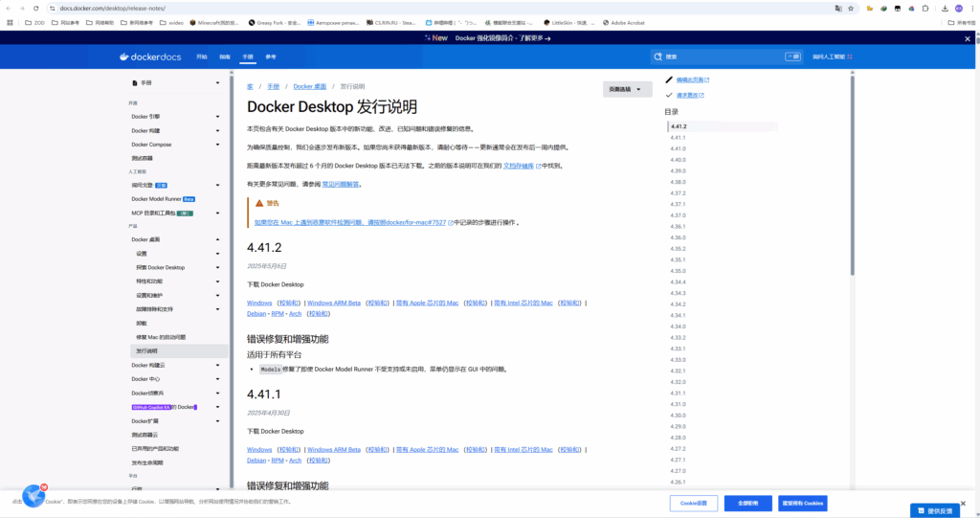Viewport: 980px width, 518px height.
Task: Expand 探索 Docker Desktop in sidebar
Action: [x=217, y=267]
